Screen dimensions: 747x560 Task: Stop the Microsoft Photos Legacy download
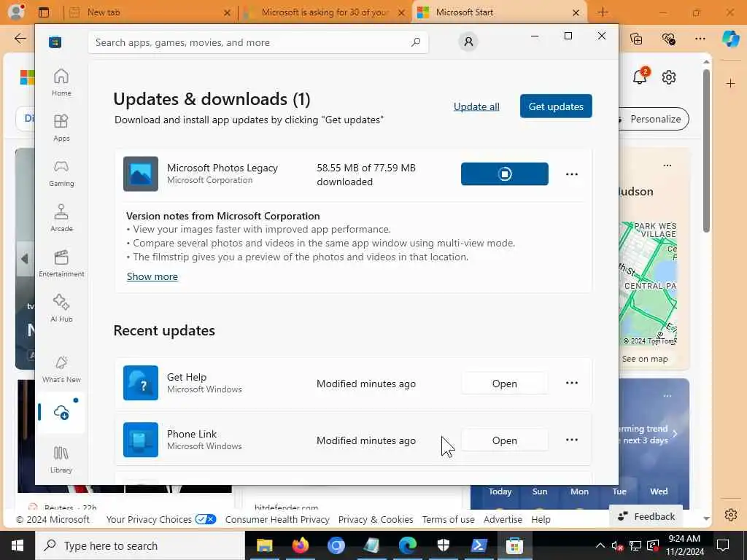click(505, 174)
